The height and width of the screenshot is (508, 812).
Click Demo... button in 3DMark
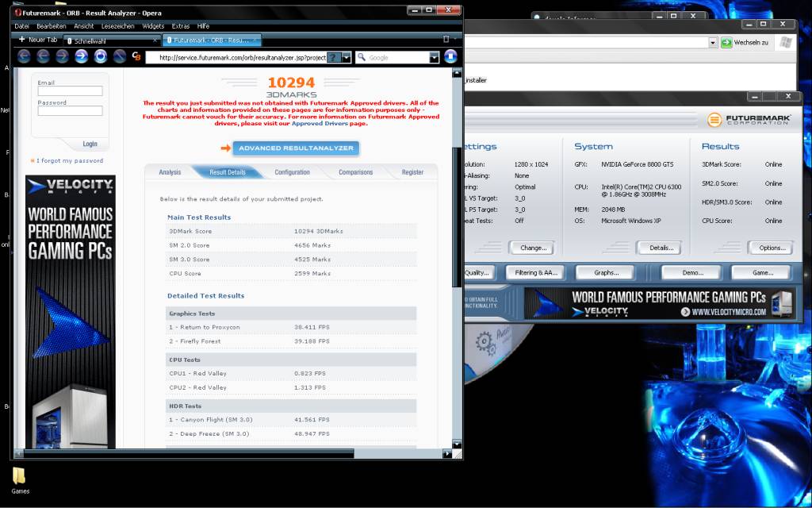click(691, 273)
